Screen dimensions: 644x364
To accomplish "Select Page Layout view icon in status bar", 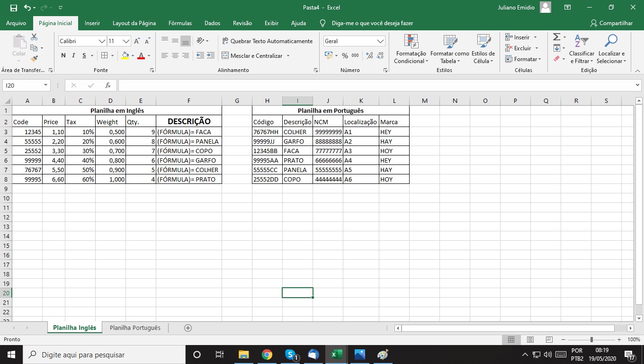I will 530,339.
